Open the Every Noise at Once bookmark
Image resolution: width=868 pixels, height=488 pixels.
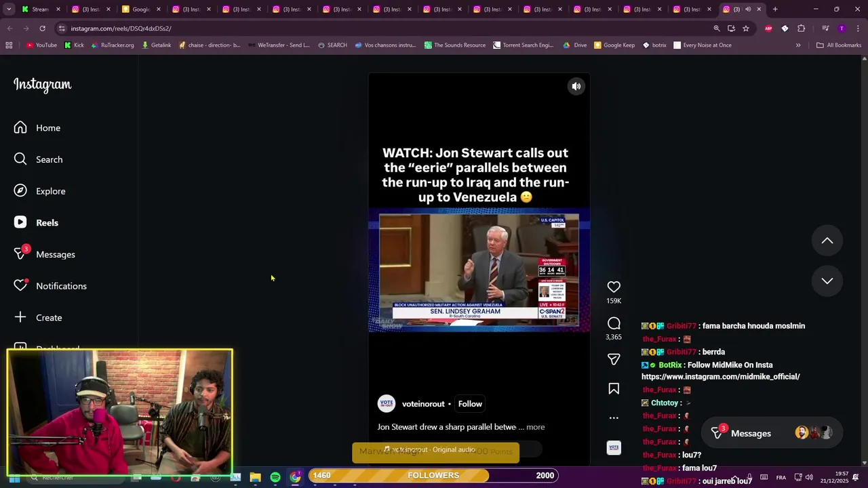point(703,45)
